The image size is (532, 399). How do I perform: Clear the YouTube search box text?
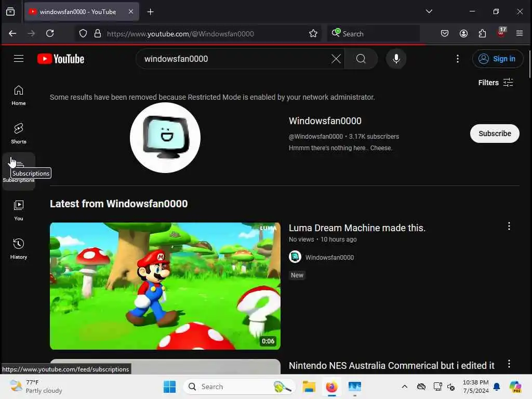coord(336,59)
